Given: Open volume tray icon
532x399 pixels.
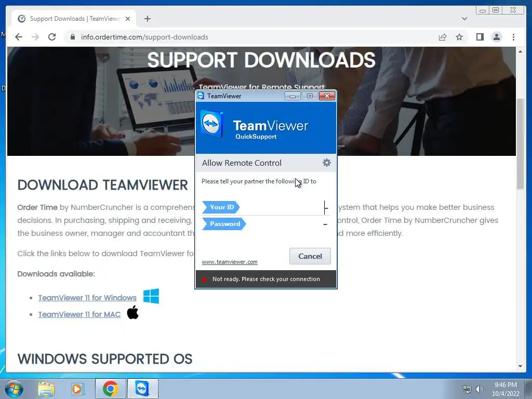Looking at the screenshot, I should coord(480,389).
